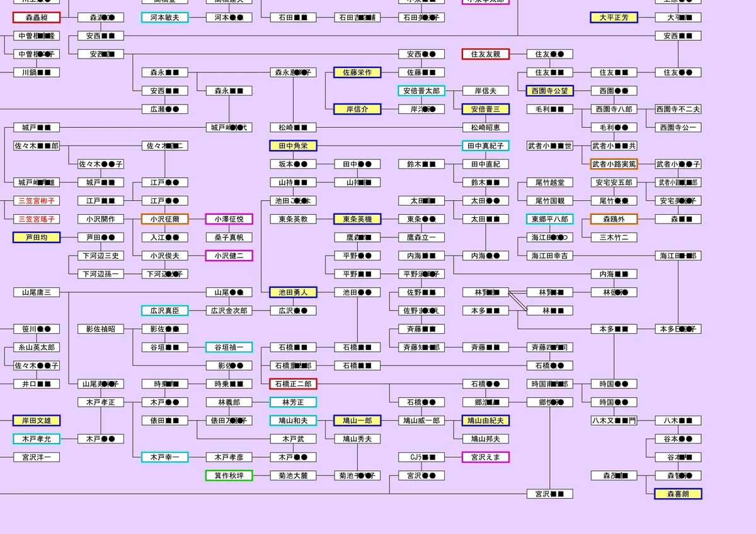Click the 桑子真帆 box

229,237
